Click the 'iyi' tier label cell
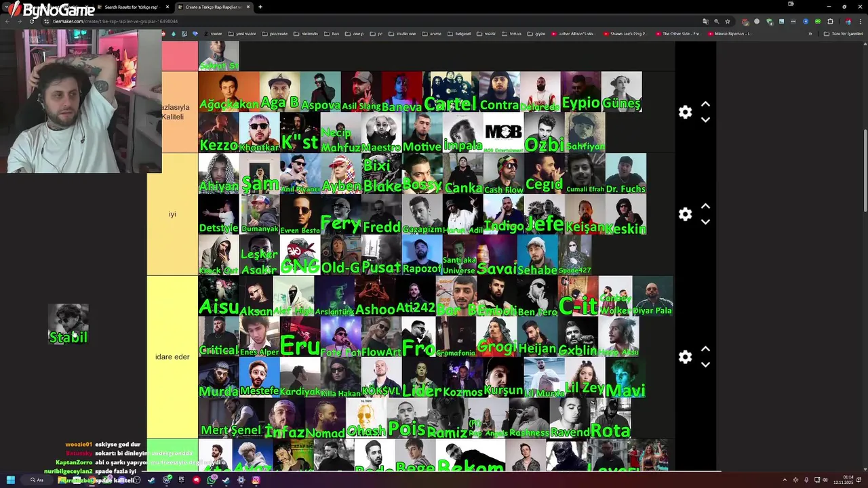868x488 pixels. 172,214
